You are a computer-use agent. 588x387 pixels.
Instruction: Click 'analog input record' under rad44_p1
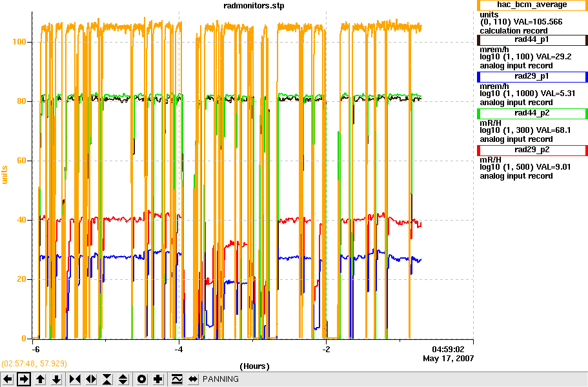[x=516, y=66]
